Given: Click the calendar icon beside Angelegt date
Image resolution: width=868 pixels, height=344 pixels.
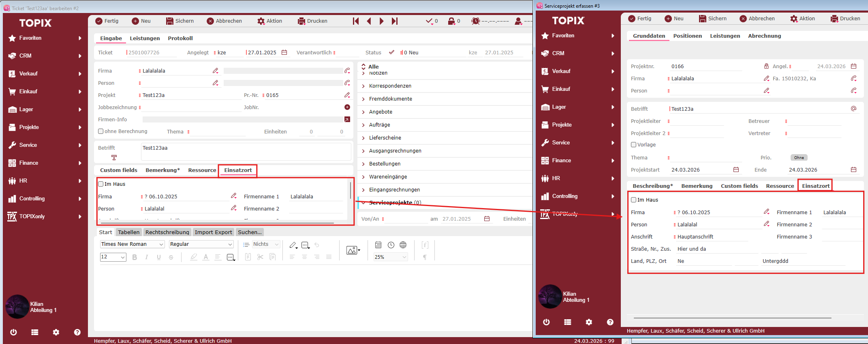Looking at the screenshot, I should point(284,52).
